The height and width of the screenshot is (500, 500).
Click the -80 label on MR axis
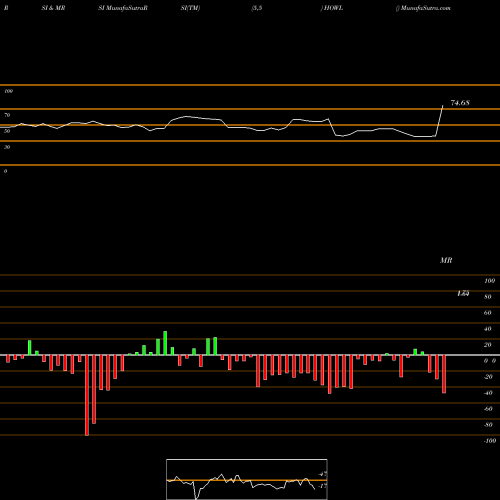click(x=488, y=425)
